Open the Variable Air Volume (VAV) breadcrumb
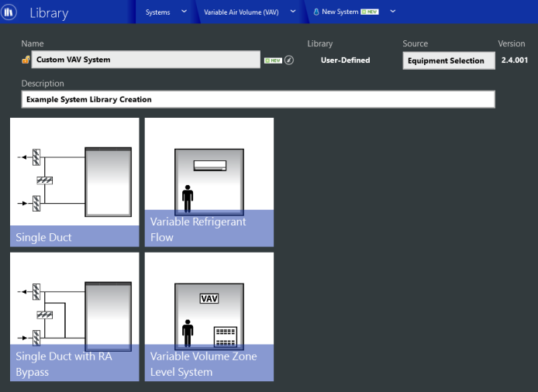Image resolution: width=538 pixels, height=392 pixels. 241,12
